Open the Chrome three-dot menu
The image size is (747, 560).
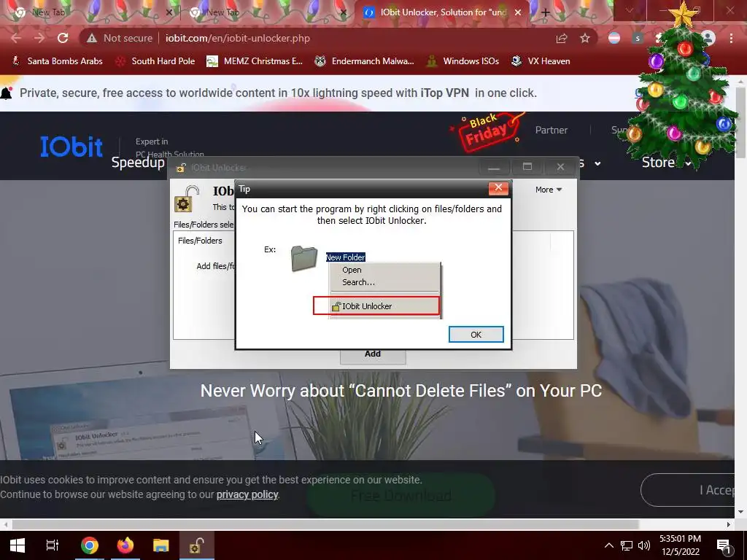point(731,38)
